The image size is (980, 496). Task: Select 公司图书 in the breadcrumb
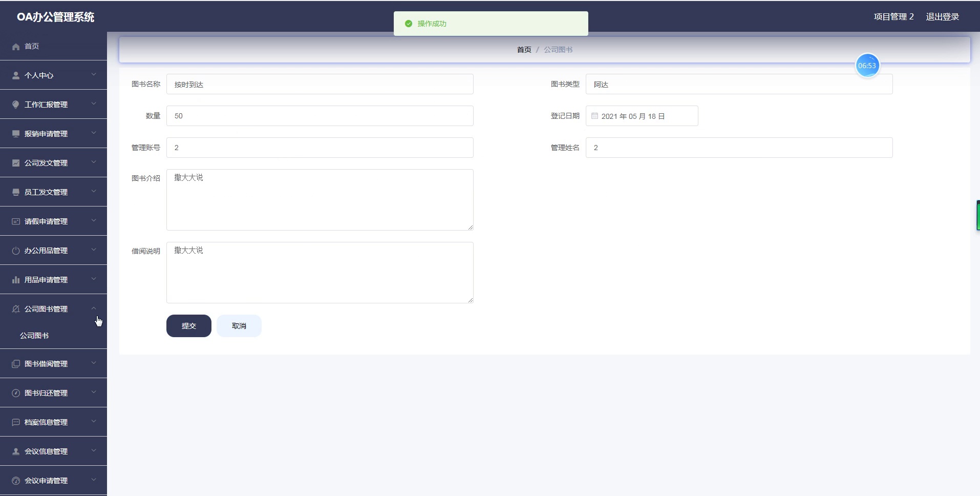point(558,49)
